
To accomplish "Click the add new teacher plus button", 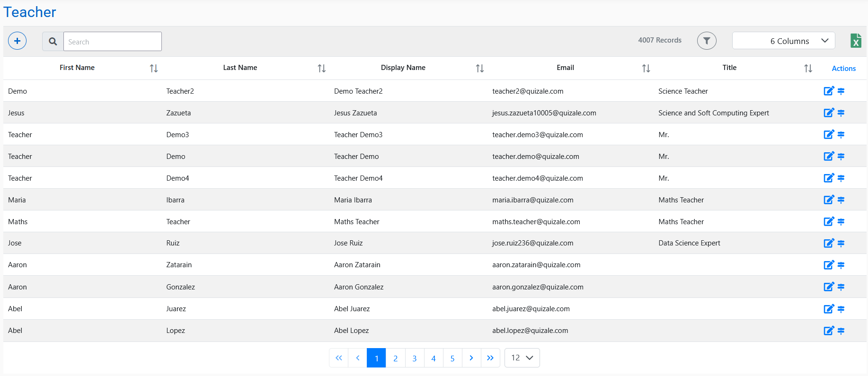I will click(18, 41).
